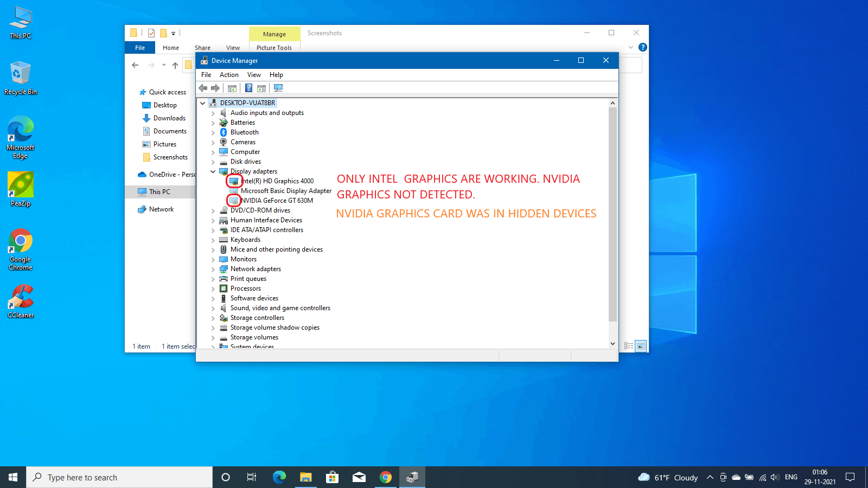Switch to the Picture Tools tab

click(x=274, y=48)
